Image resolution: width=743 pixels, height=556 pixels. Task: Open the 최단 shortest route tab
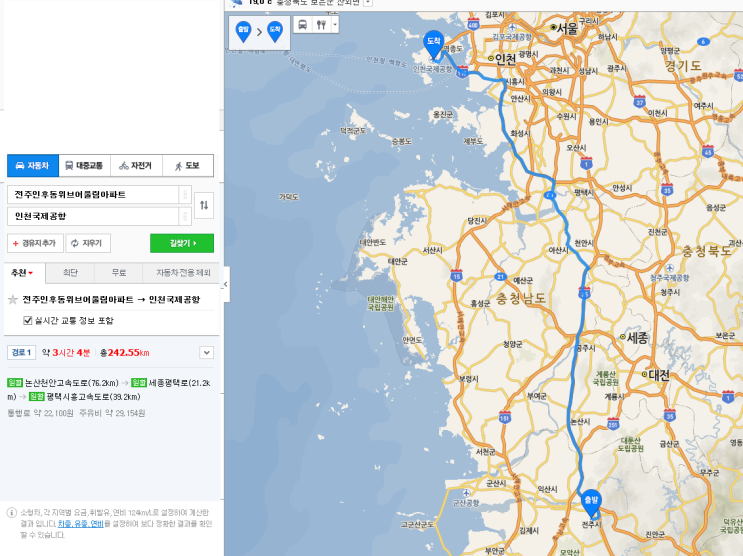coord(70,273)
